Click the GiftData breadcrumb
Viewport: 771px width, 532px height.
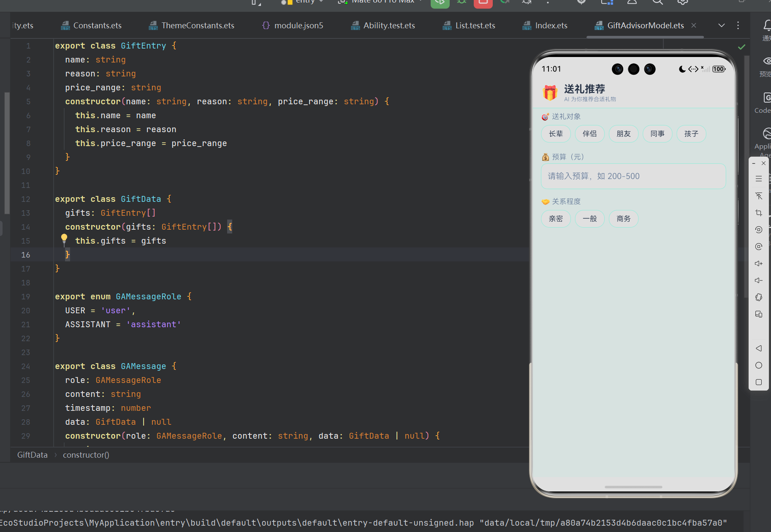click(33, 455)
